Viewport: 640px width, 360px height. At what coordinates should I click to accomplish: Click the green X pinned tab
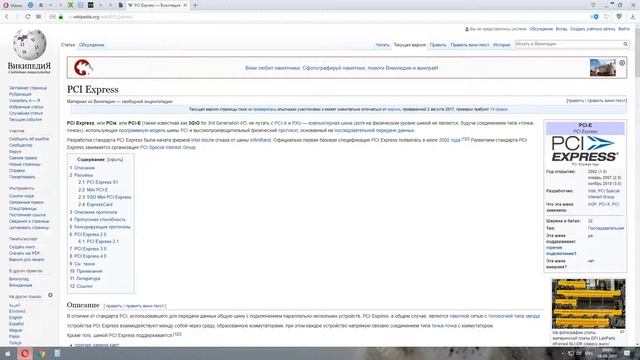[70, 5]
